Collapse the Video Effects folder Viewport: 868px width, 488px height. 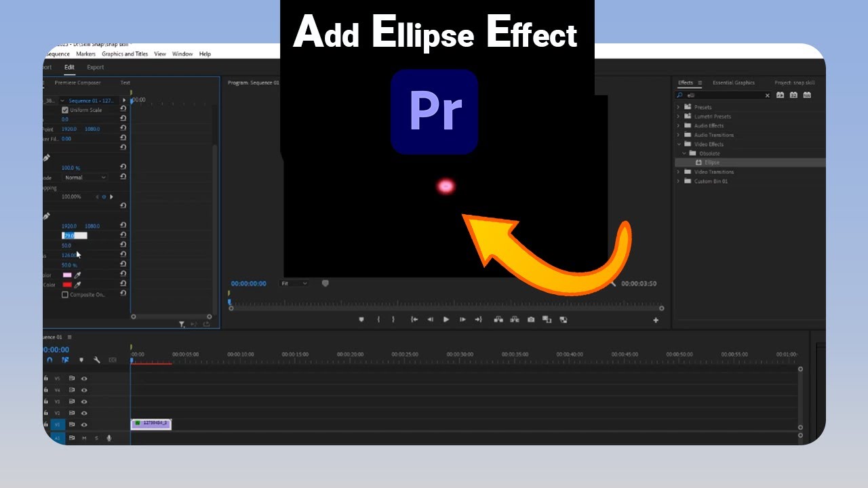coord(678,144)
